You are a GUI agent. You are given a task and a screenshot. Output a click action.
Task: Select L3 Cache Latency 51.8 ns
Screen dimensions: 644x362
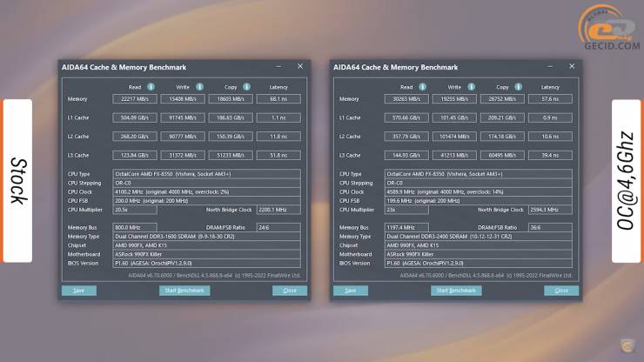[278, 155]
